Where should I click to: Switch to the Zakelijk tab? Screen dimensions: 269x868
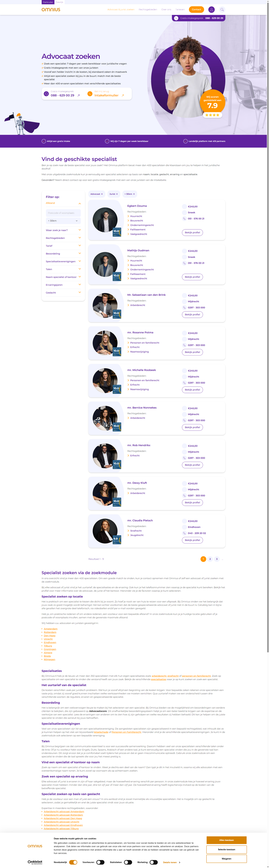coord(60,2)
